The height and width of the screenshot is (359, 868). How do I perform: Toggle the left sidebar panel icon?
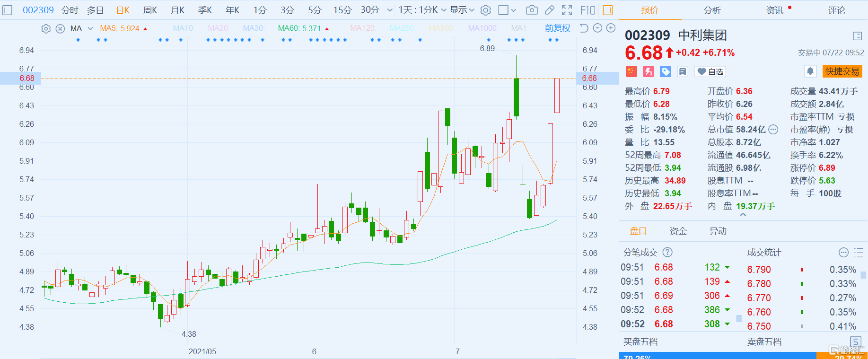(8, 10)
